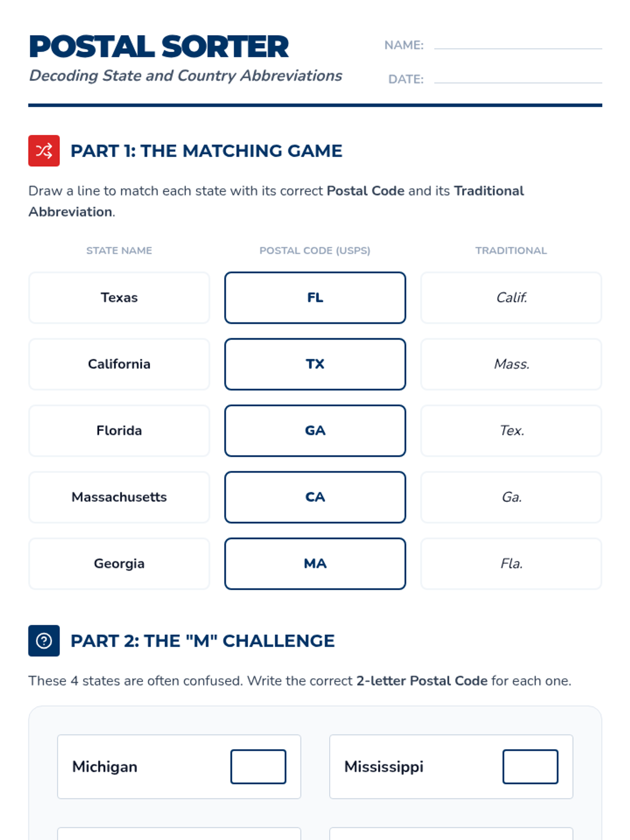Click the red shuffle icon beside Part 1
This screenshot has width=630, height=840.
click(44, 151)
